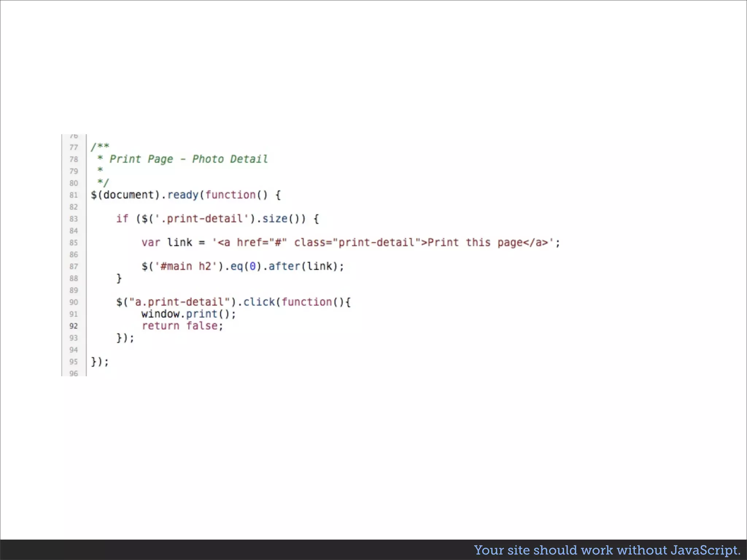This screenshot has height=560, width=747.
Task: Click the closing brace on line 88
Action: [x=119, y=279]
